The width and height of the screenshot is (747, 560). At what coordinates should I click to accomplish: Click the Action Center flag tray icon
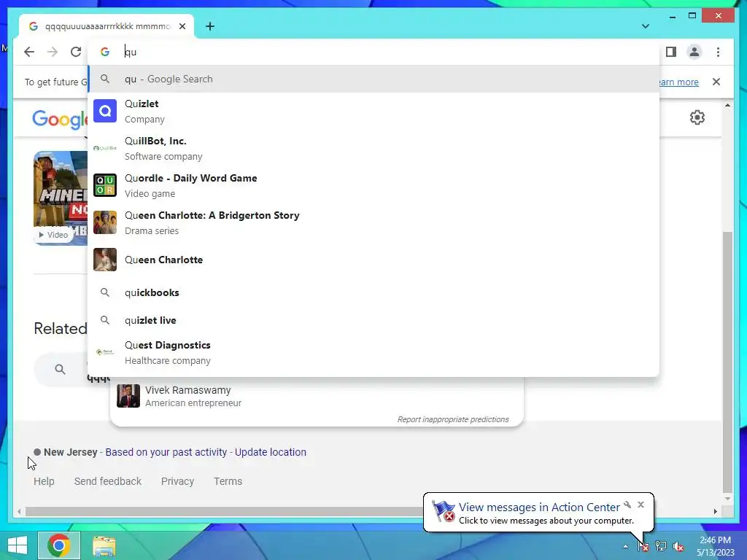click(643, 546)
